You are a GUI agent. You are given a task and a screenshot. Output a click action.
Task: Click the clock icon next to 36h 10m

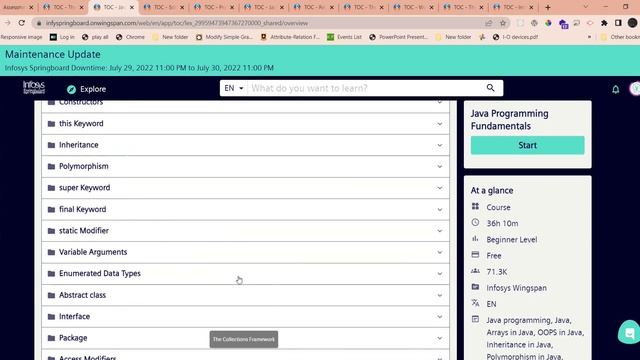pyautogui.click(x=475, y=223)
